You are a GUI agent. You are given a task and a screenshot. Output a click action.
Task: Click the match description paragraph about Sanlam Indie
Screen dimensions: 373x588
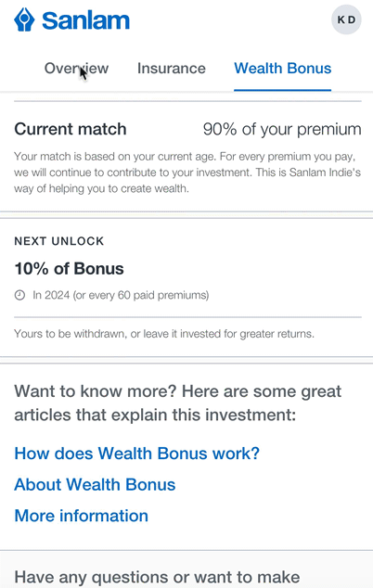point(187,173)
